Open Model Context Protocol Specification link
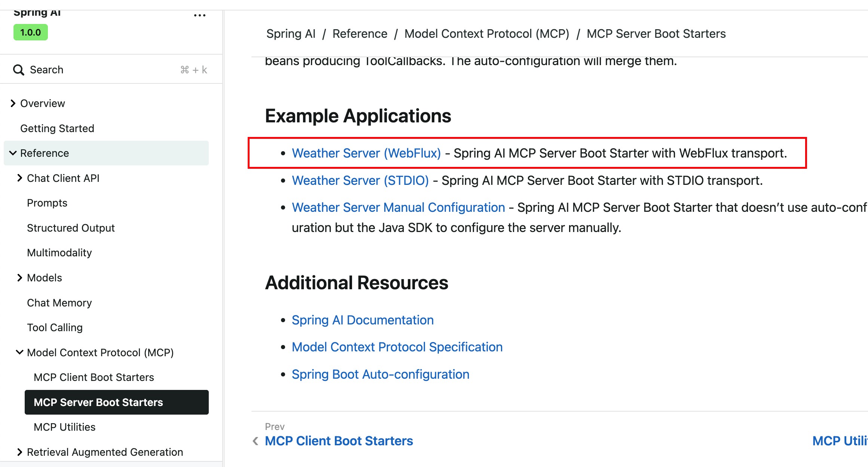 [x=397, y=347]
